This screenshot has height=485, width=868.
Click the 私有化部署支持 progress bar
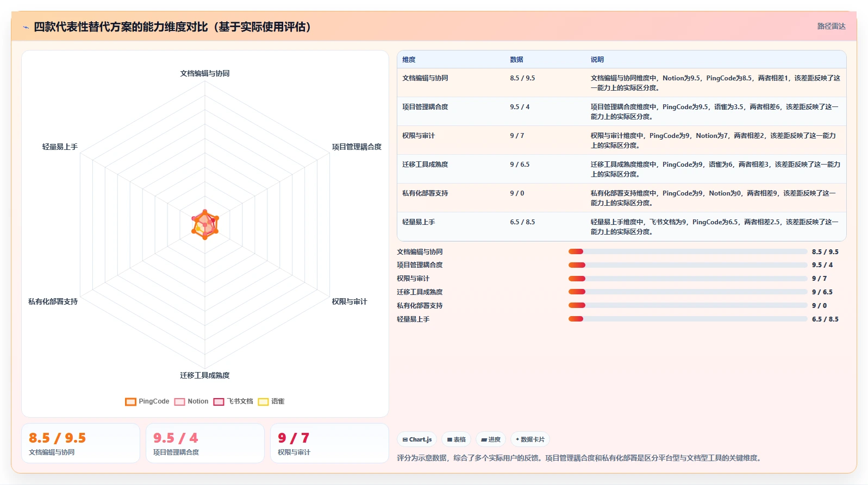[688, 305]
